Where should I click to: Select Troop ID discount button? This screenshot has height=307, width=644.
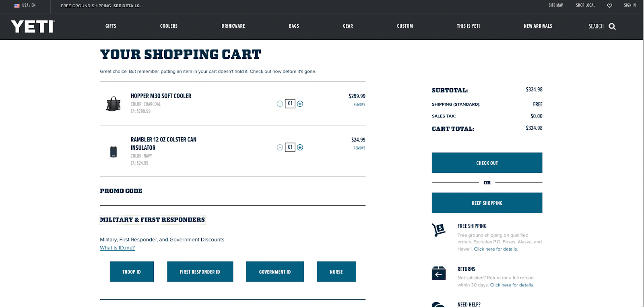click(132, 272)
